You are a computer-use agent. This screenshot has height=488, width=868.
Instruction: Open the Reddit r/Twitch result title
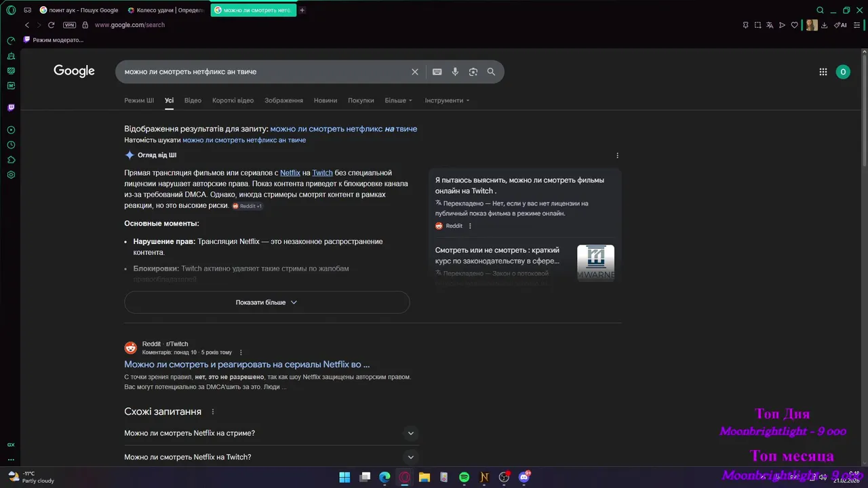tap(247, 364)
